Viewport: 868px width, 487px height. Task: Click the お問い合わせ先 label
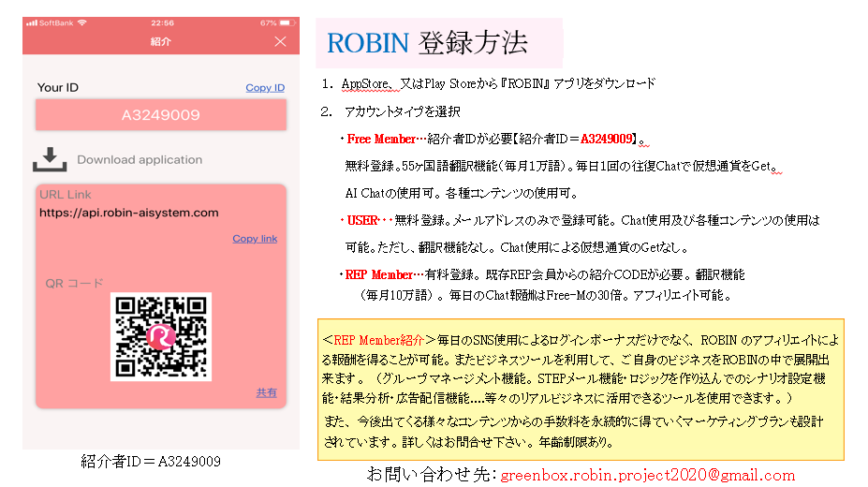coord(430,474)
